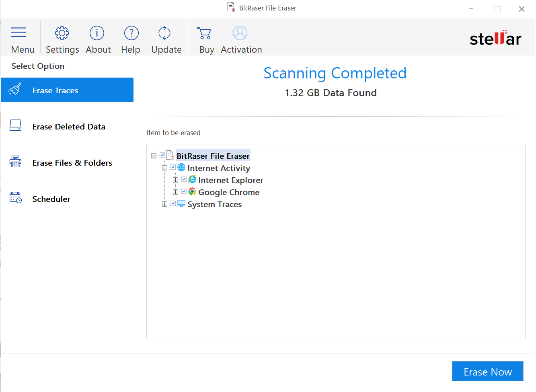Uncheck the Google Chrome checkbox
The image size is (536, 392).
point(184,192)
